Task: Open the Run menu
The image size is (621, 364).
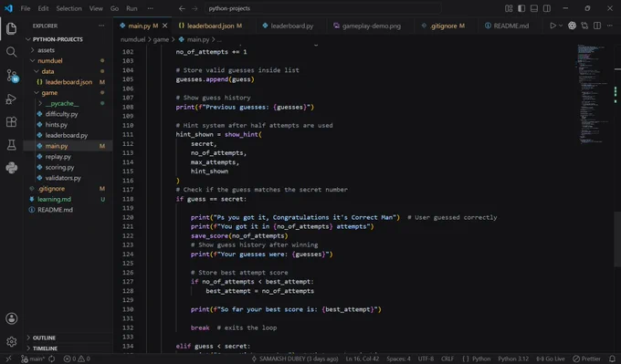Action: click(132, 8)
